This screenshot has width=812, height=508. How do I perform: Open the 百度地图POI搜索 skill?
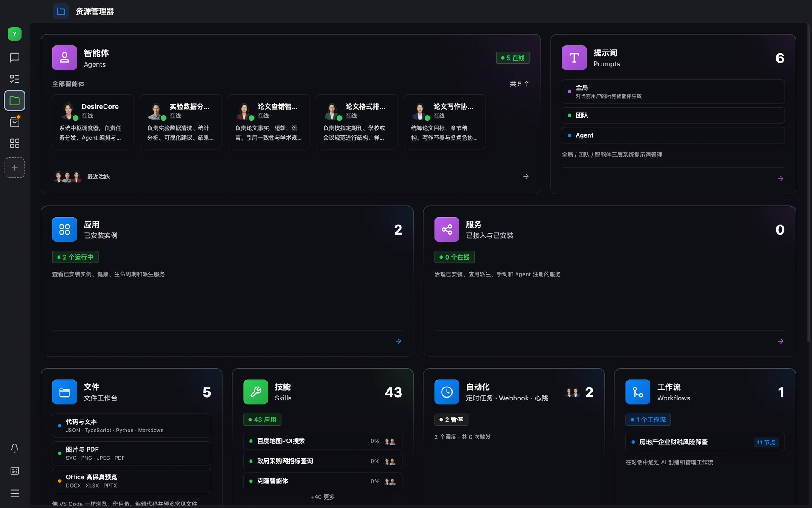(323, 441)
